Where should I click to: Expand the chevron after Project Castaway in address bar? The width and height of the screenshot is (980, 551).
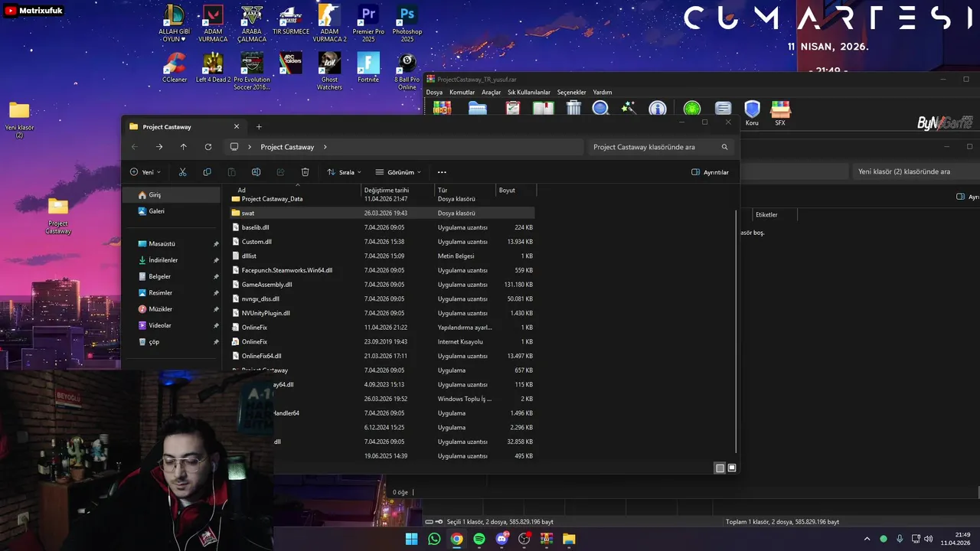pos(325,147)
